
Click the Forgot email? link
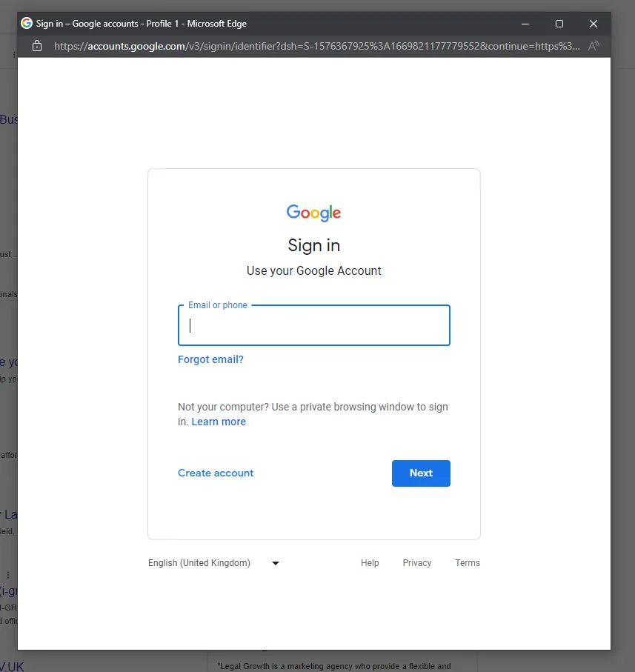click(210, 359)
